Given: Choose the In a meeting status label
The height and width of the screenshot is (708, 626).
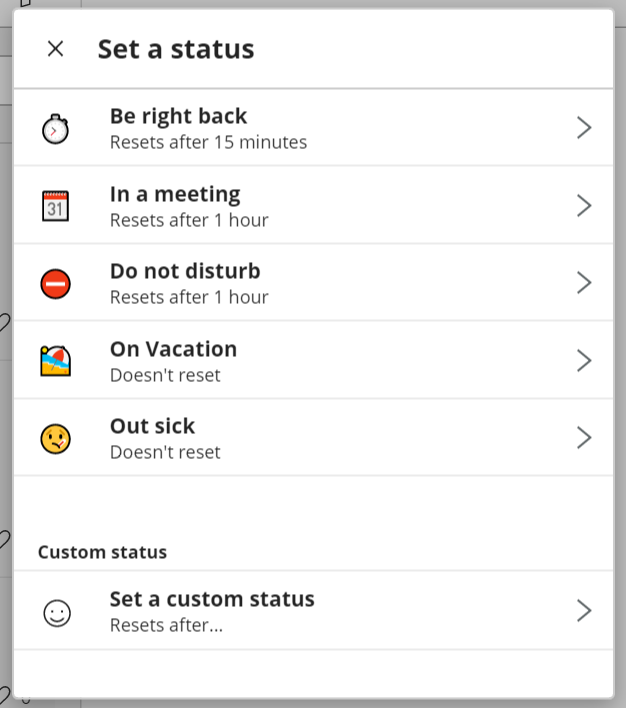Looking at the screenshot, I should pos(175,194).
